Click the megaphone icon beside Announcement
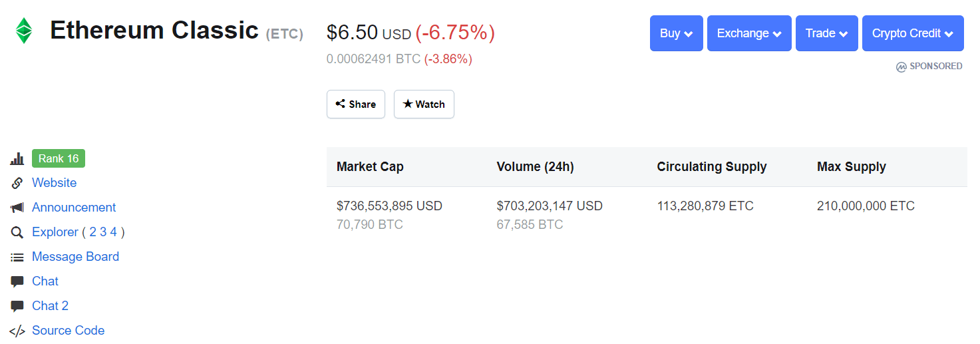 tap(17, 208)
